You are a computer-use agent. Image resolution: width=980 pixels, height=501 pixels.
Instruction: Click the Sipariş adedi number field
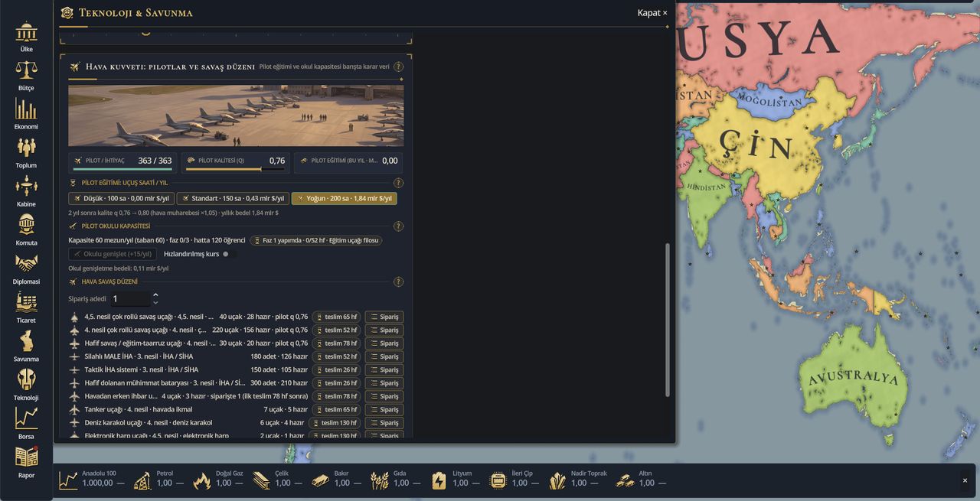point(131,299)
